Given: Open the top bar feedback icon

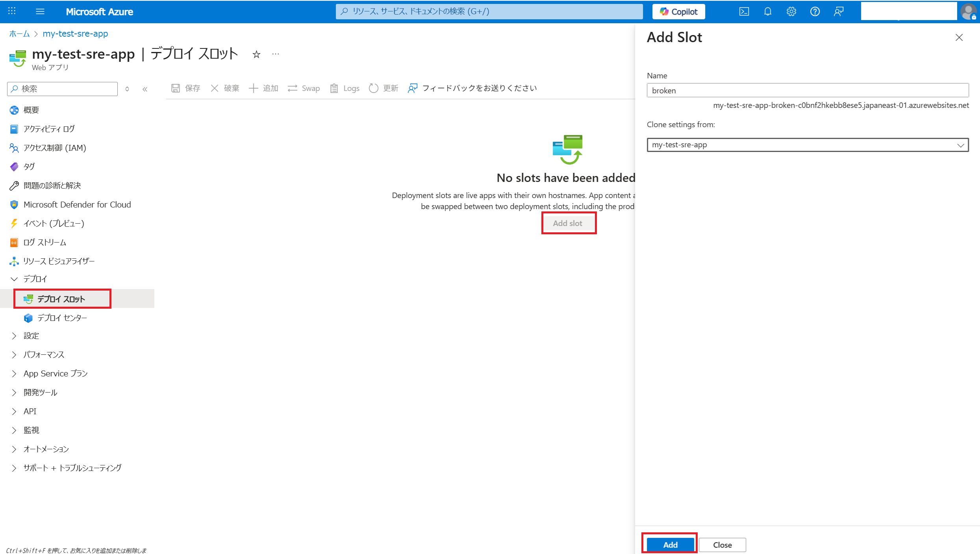Looking at the screenshot, I should 839,11.
